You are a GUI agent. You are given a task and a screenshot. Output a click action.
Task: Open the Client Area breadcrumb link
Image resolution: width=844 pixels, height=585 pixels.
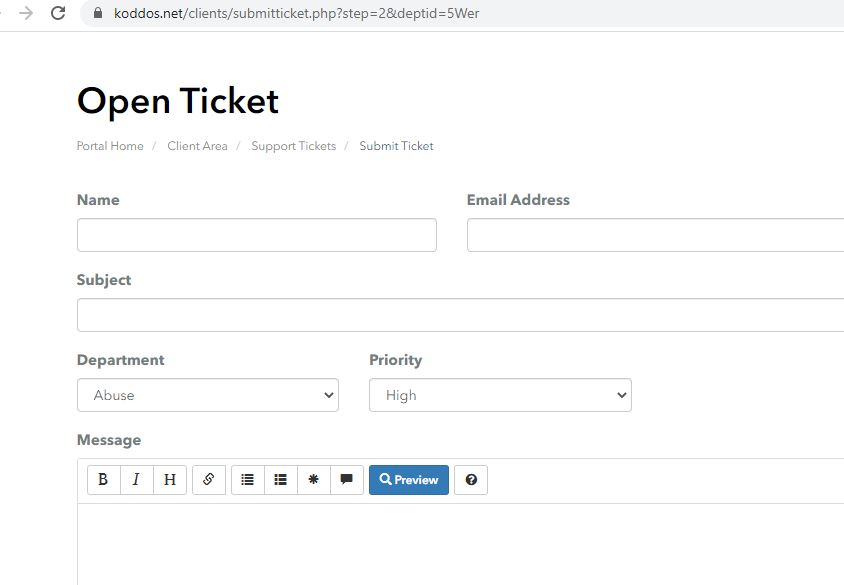[197, 146]
